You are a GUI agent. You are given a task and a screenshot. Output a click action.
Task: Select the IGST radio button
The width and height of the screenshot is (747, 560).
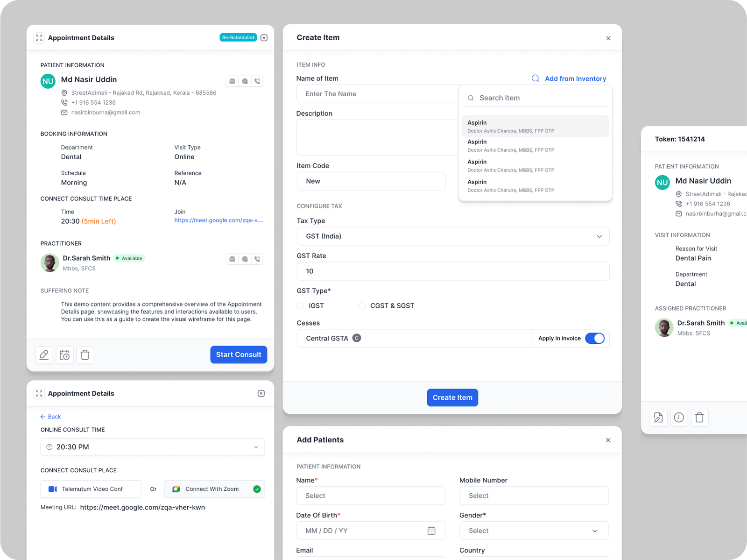point(301,306)
